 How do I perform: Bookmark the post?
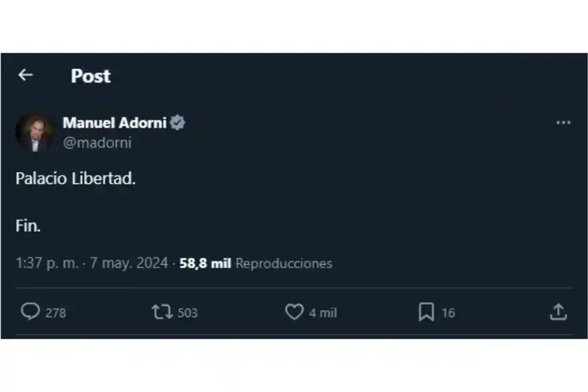tap(426, 312)
